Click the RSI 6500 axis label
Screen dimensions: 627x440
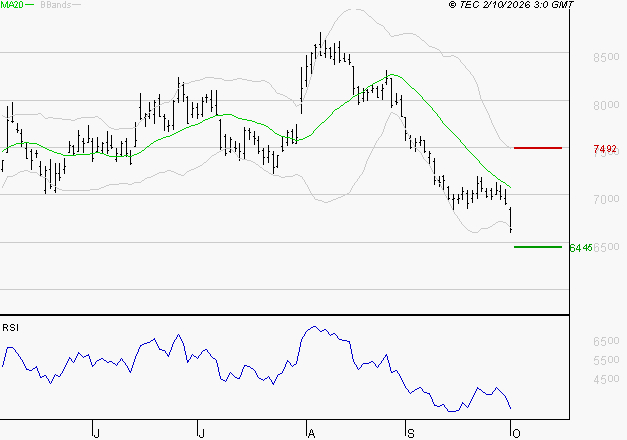click(x=606, y=341)
